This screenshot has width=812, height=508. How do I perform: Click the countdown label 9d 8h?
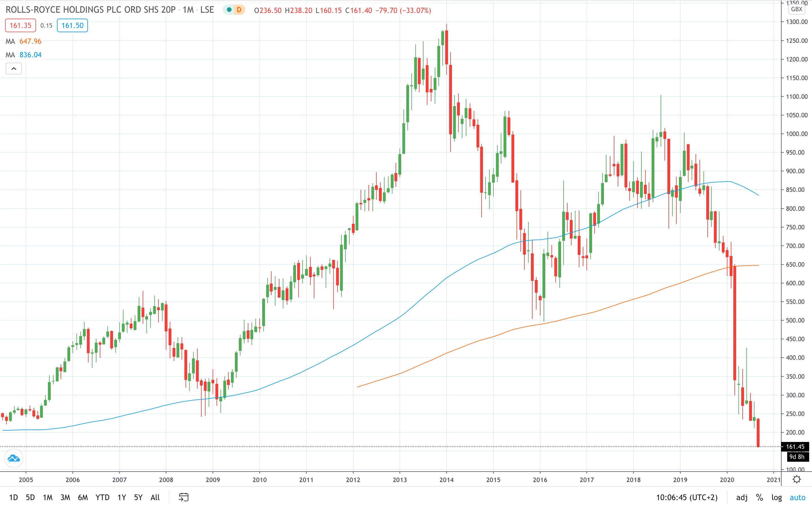(x=798, y=457)
